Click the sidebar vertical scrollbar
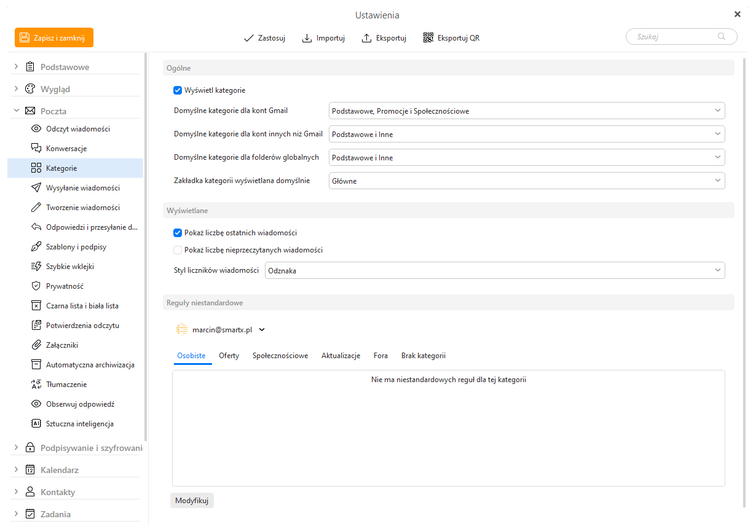Screen dimensions: 756x532 (146, 246)
